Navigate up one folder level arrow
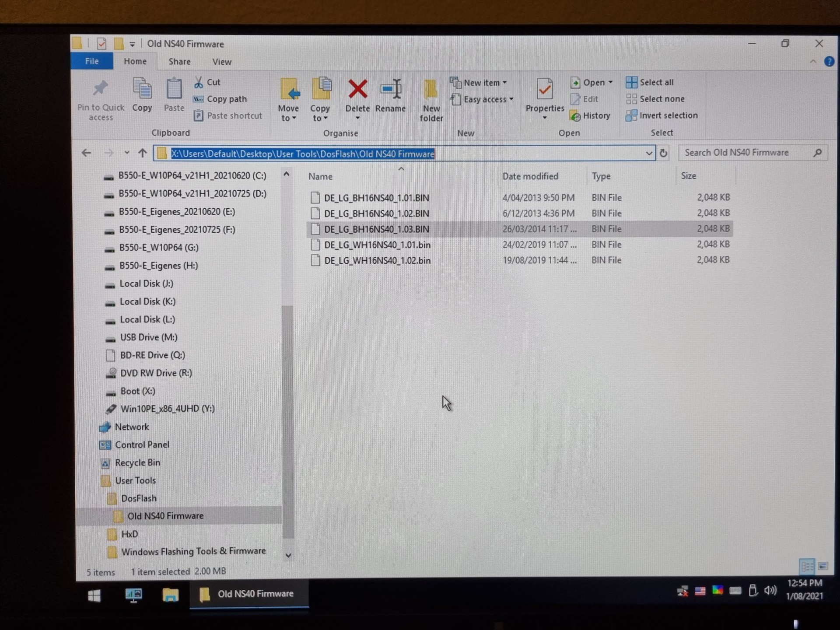This screenshot has width=840, height=630. tap(143, 153)
